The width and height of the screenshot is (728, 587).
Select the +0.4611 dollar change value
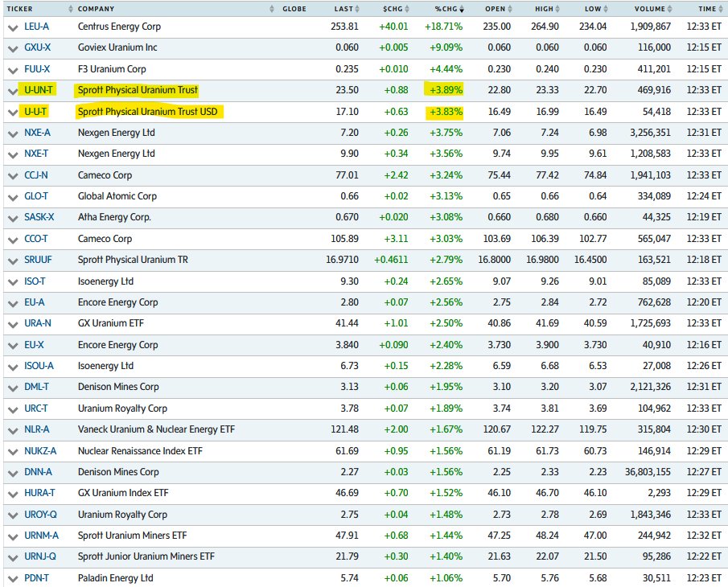coord(392,260)
